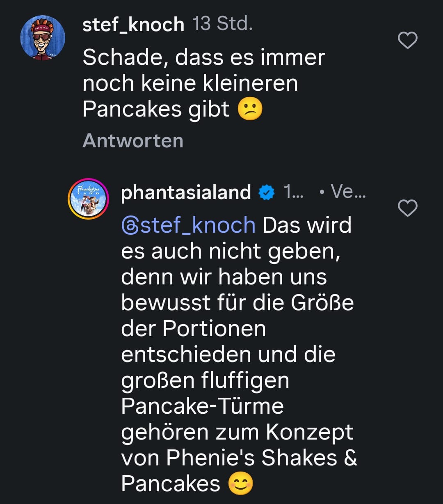Viewport: 443px width, 504px height.
Task: Open the phantasialand username link
Action: 186,192
